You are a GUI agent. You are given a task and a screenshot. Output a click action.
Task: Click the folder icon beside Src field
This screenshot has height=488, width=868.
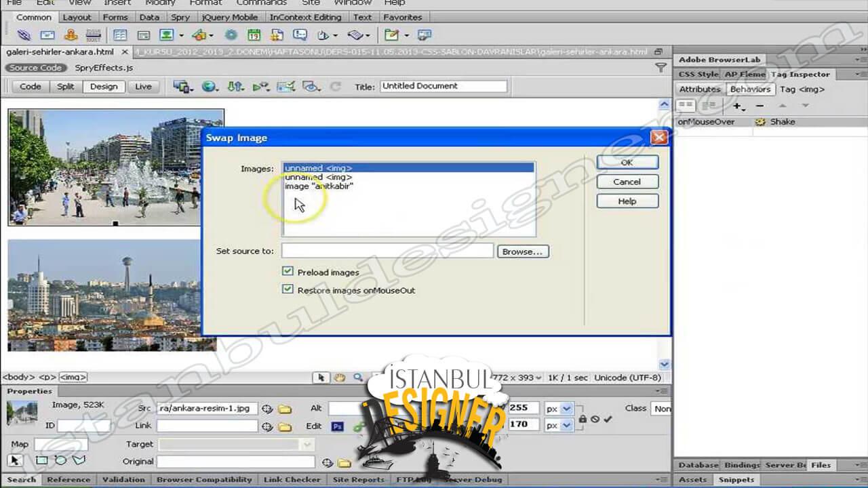[x=285, y=409]
